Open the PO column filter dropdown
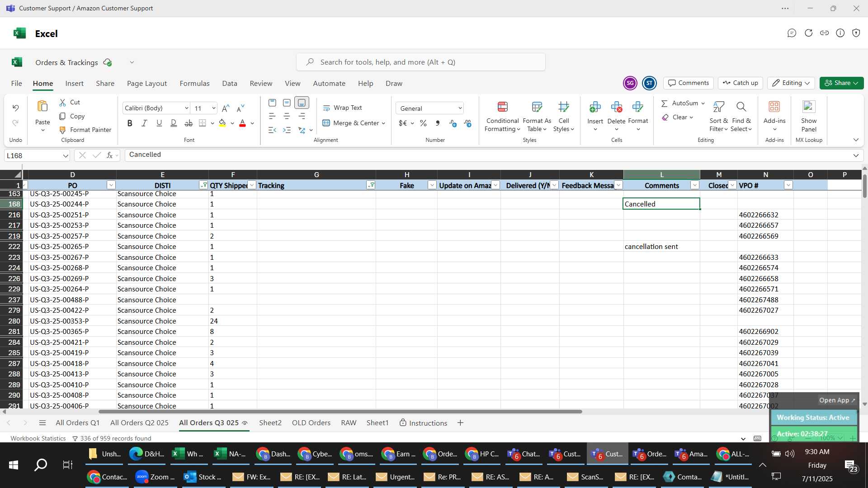The image size is (868, 488). point(111,185)
